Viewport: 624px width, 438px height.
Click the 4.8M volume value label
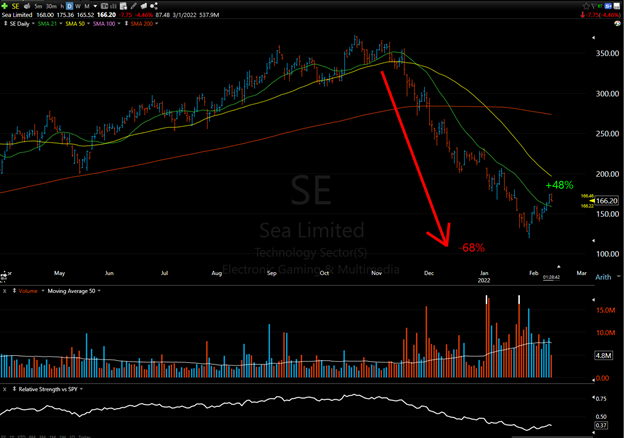coord(603,355)
